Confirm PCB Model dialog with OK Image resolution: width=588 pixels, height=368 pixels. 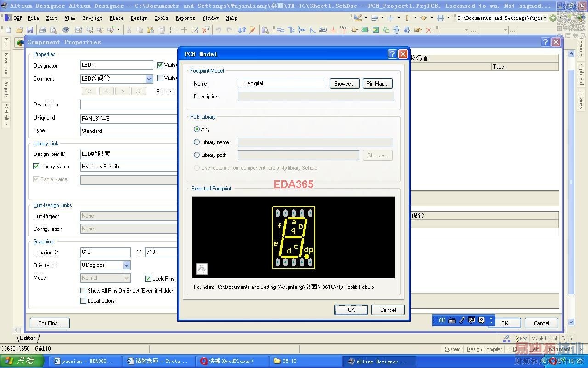351,310
